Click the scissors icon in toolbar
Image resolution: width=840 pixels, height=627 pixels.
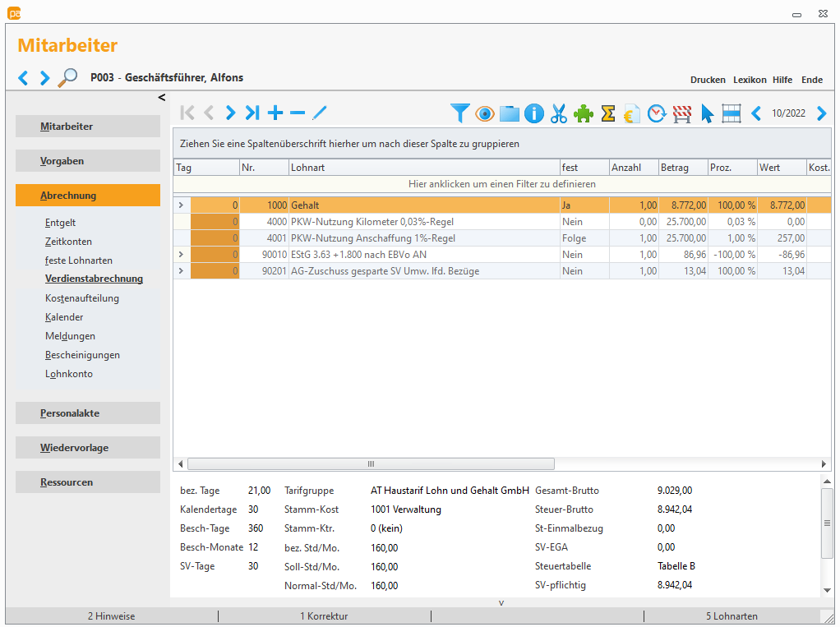pyautogui.click(x=559, y=113)
